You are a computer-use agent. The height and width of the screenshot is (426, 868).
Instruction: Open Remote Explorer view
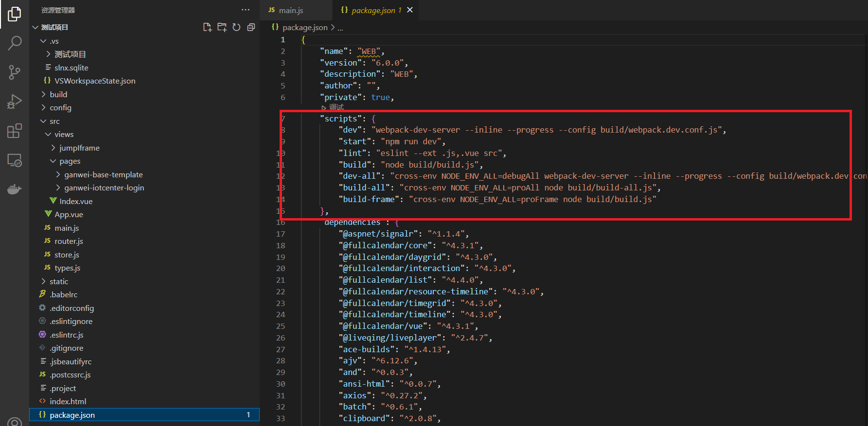[x=15, y=160]
